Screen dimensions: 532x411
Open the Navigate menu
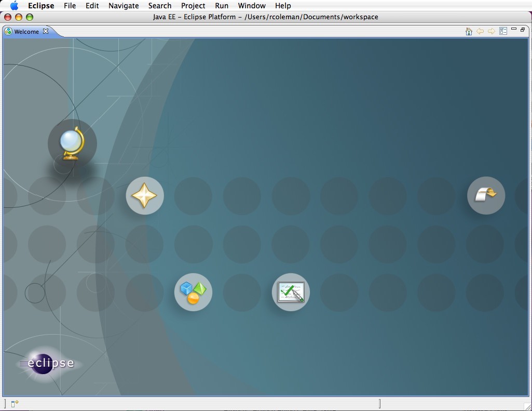tap(124, 6)
